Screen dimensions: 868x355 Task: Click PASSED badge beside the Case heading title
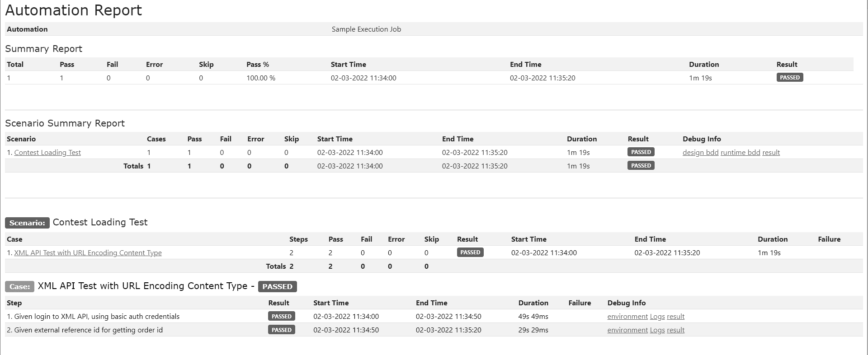277,287
